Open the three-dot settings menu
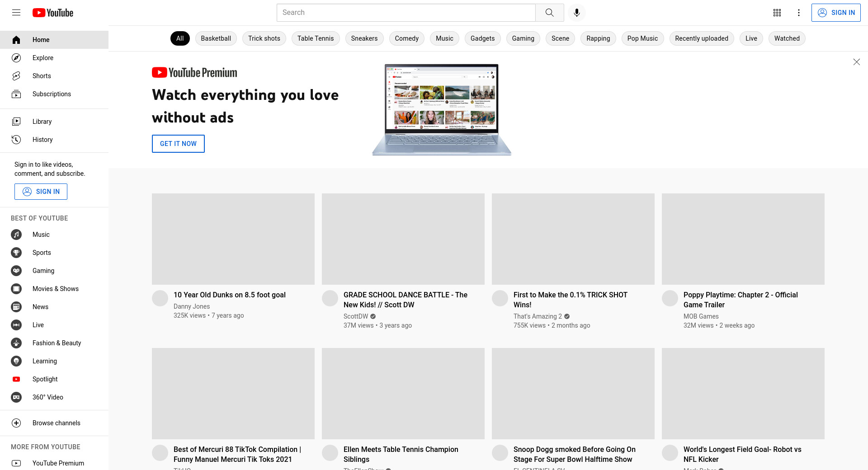Screen dimensions: 868x470 pyautogui.click(x=799, y=13)
